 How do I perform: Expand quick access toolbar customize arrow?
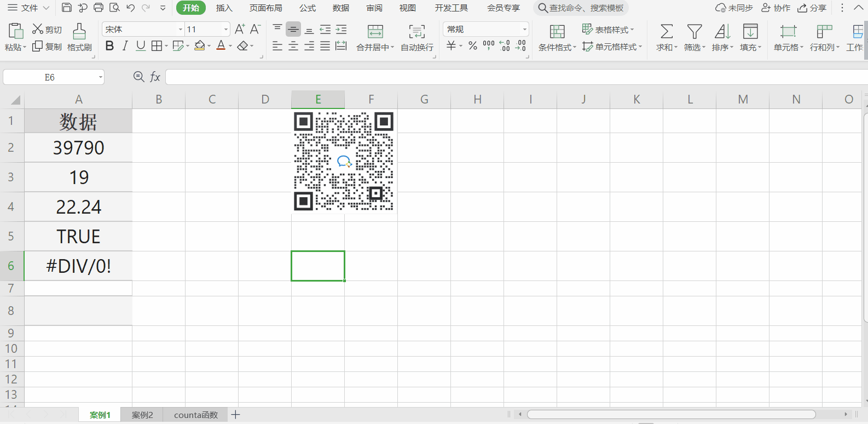[x=163, y=8]
